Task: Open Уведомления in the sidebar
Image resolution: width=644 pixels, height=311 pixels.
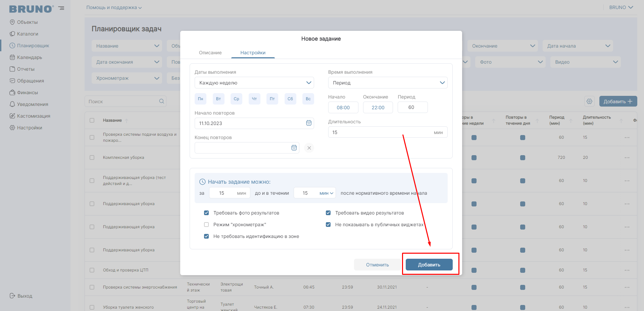Action: 29,104
